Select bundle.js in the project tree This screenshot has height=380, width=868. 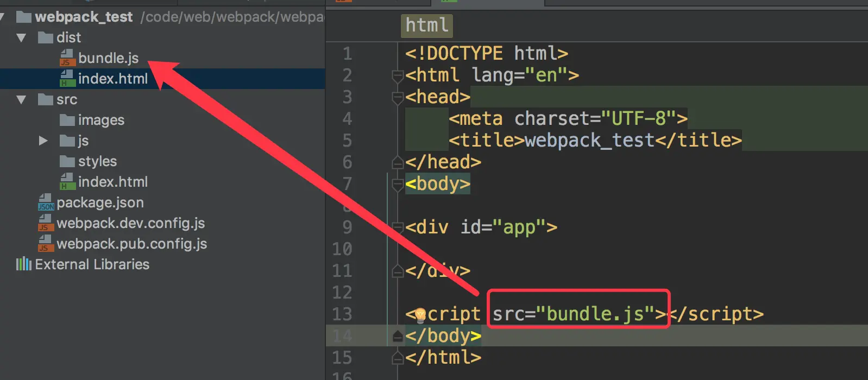point(108,58)
